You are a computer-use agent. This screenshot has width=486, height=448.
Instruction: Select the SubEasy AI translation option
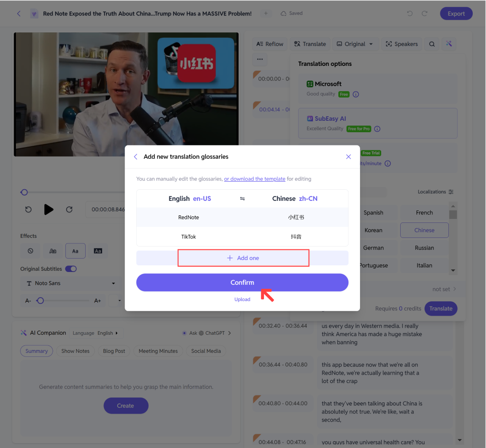tap(378, 123)
